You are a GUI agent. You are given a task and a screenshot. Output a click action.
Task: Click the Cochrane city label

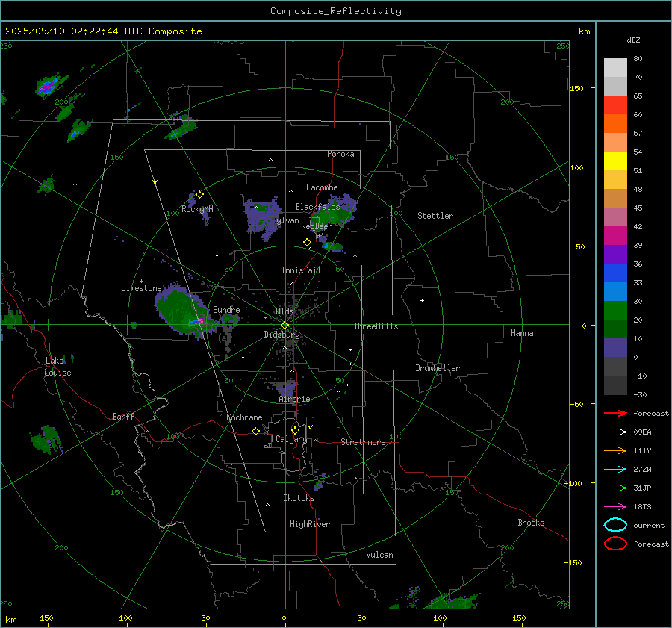244,417
